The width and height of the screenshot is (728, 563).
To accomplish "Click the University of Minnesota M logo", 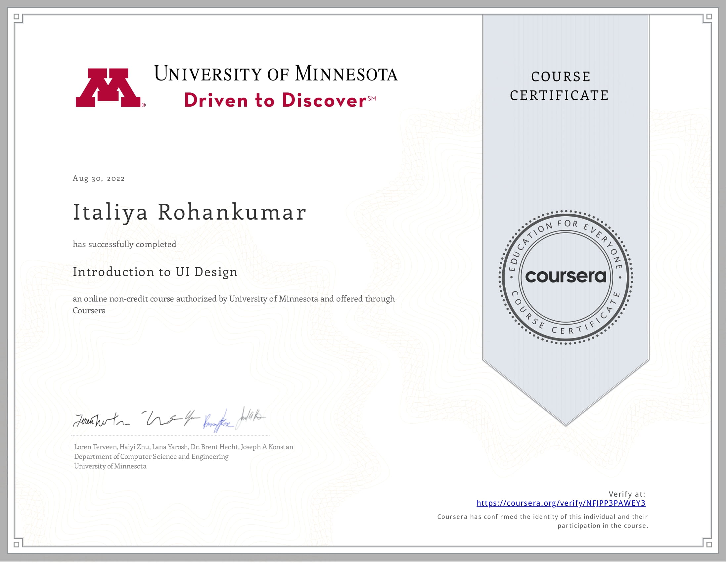I will pos(108,88).
